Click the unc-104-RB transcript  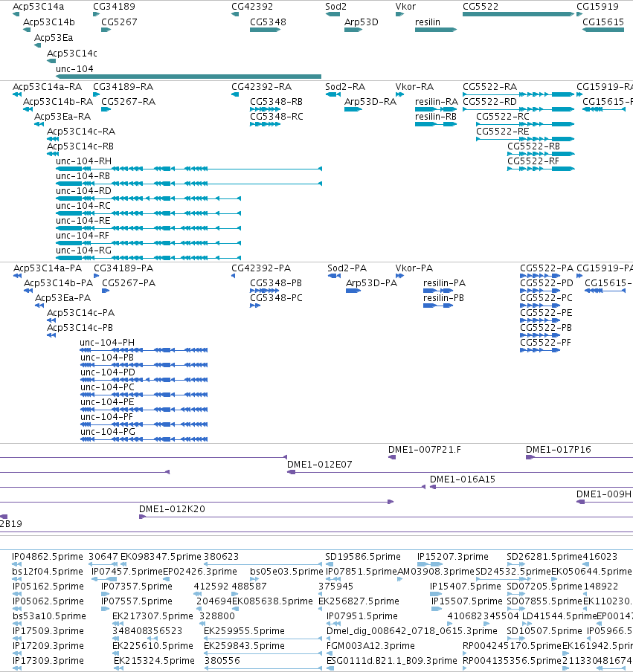point(189,184)
